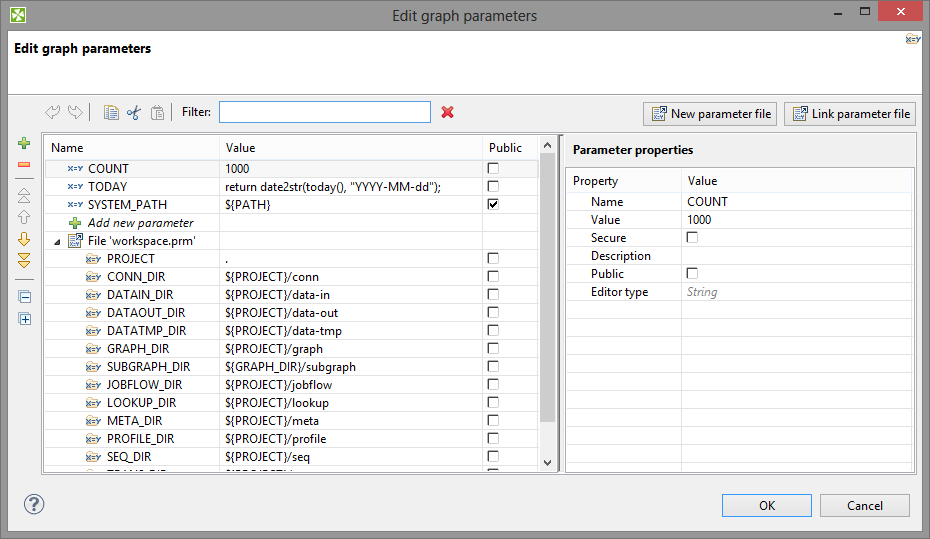930x539 pixels.
Task: Click the Link parameter file button
Action: (850, 114)
